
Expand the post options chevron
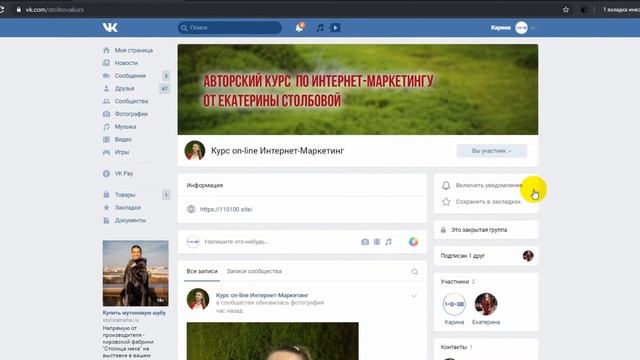tap(413, 296)
